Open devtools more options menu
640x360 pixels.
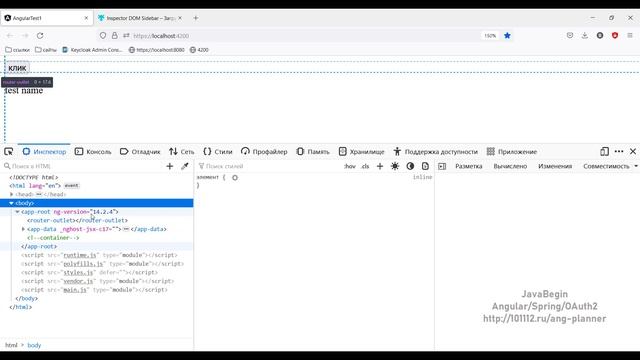click(619, 151)
